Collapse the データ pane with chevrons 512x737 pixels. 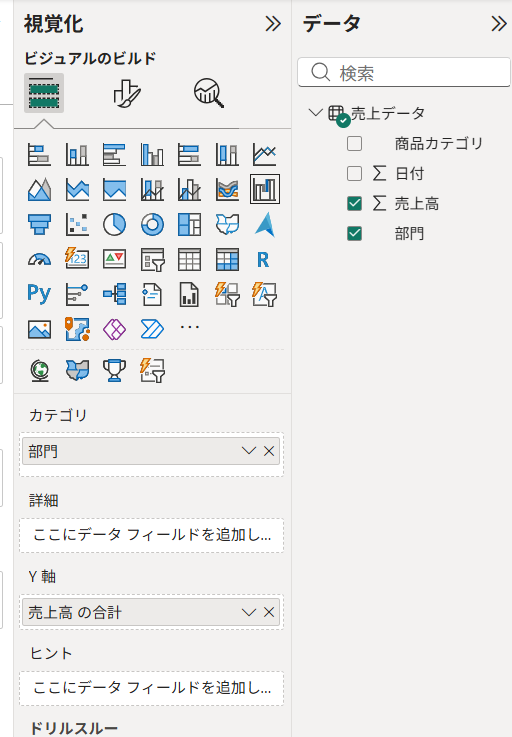point(499,24)
